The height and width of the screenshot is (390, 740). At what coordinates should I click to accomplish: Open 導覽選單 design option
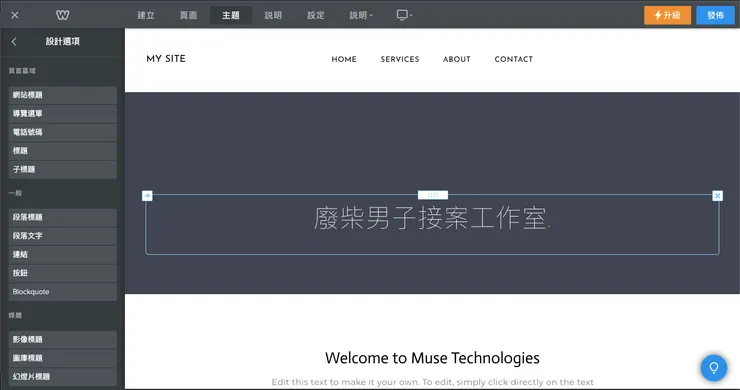[62, 113]
